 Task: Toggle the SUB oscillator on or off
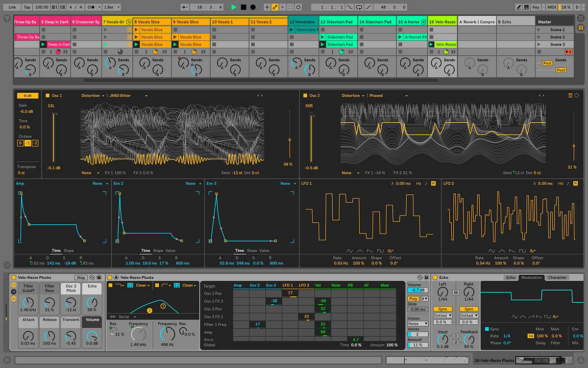27,96
